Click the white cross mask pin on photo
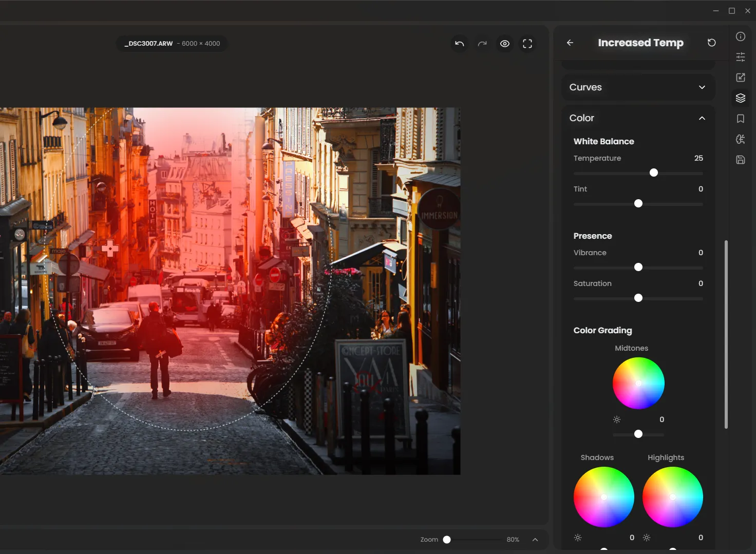The height and width of the screenshot is (554, 756). tap(110, 249)
